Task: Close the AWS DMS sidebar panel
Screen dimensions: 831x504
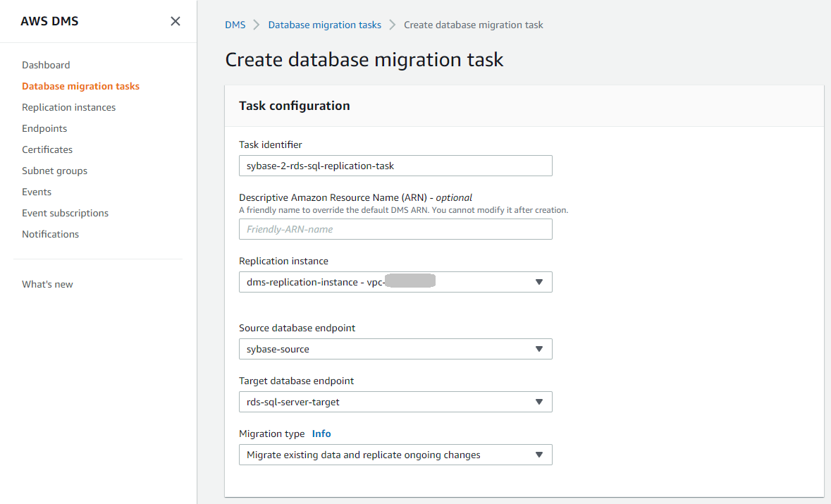Action: 176,21
